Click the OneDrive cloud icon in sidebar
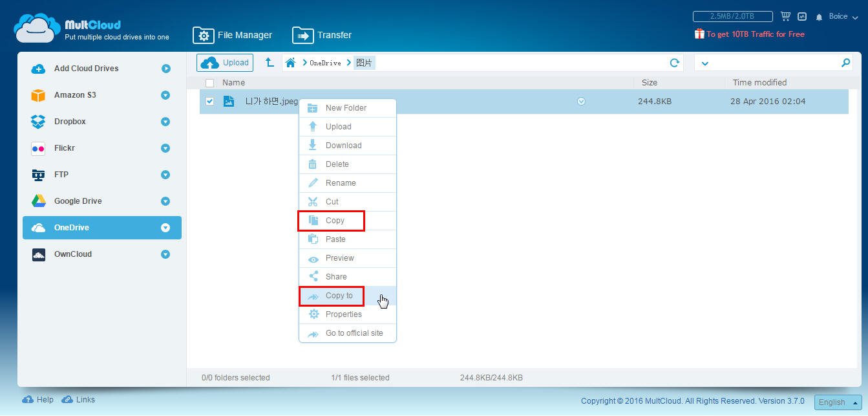 38,228
